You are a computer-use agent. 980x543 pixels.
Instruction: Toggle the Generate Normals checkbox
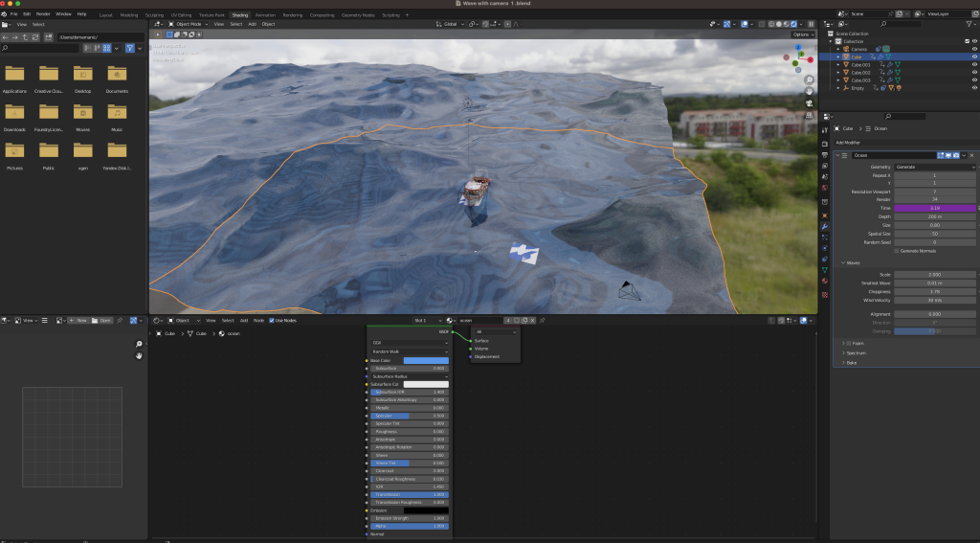click(896, 251)
